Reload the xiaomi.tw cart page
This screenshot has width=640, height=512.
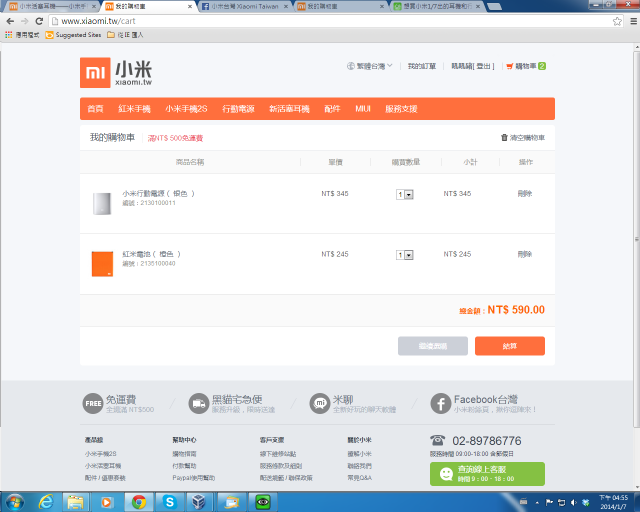39,21
